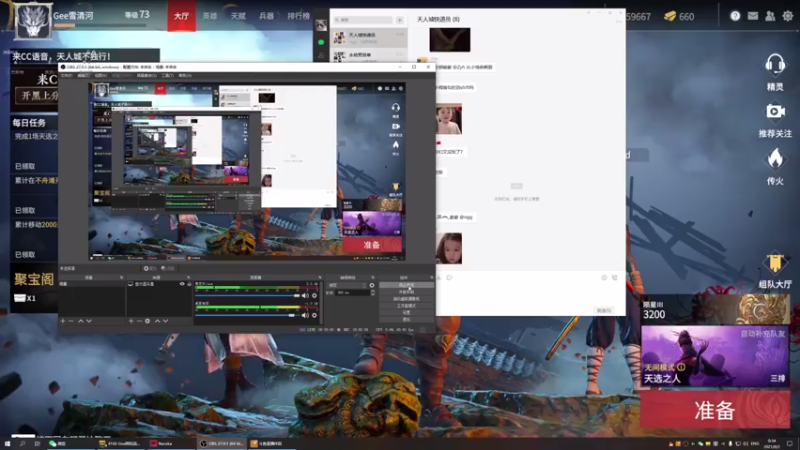Toggle eye visibility of the OBS display capture source

click(x=182, y=284)
